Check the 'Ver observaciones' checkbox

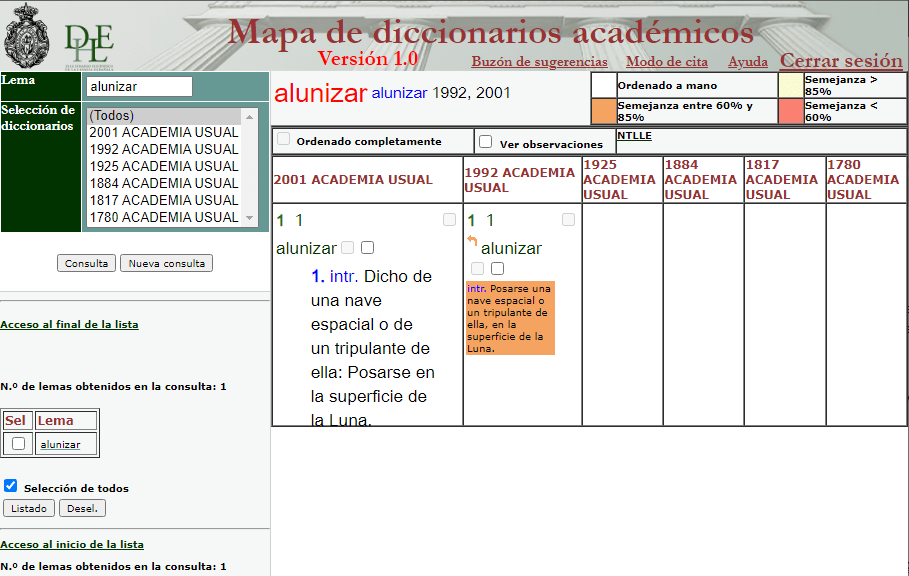click(x=486, y=142)
